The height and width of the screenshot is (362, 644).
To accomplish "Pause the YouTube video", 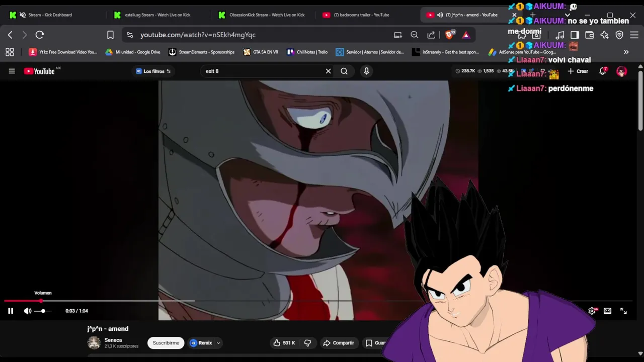I will click(x=11, y=311).
